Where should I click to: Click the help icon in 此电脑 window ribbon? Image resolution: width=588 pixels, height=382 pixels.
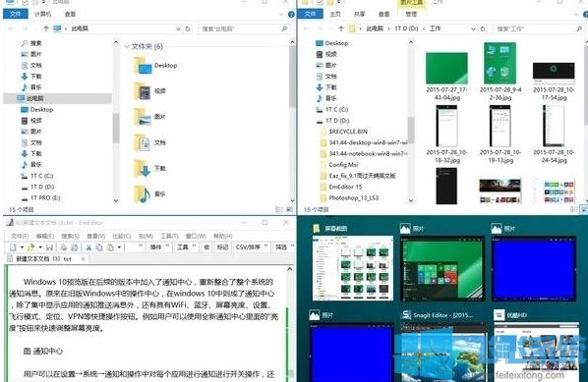291,14
